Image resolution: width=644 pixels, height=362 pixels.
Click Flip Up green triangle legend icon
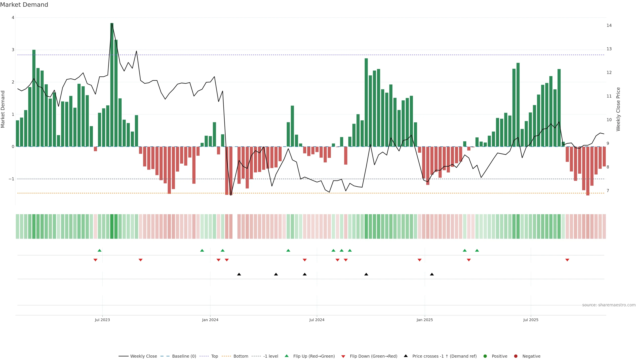[x=287, y=356]
